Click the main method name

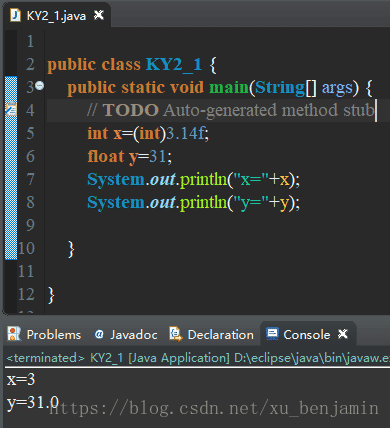pyautogui.click(x=229, y=87)
